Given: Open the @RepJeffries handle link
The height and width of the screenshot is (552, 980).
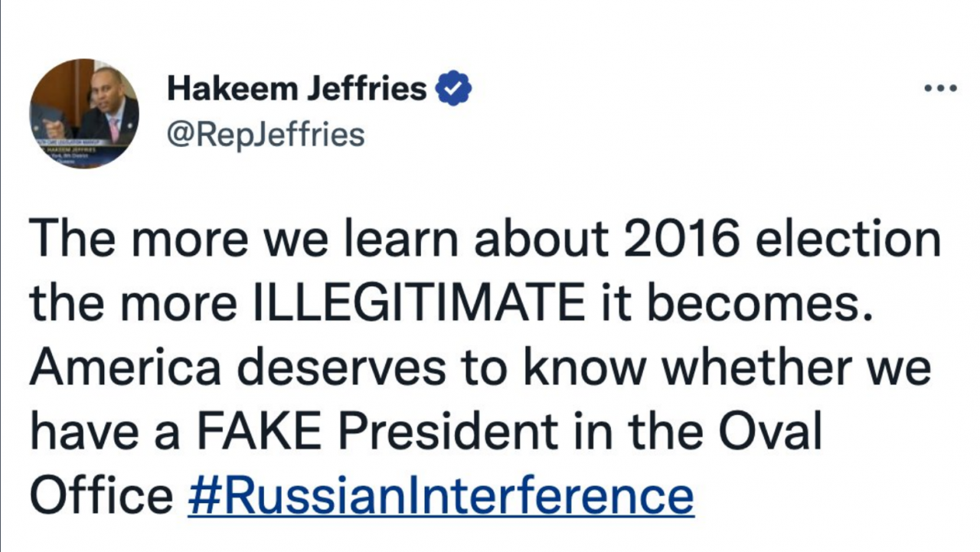Looking at the screenshot, I should pyautogui.click(x=266, y=135).
